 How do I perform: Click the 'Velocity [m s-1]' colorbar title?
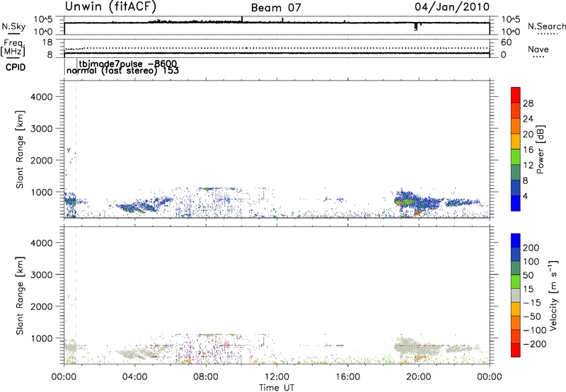pyautogui.click(x=553, y=295)
